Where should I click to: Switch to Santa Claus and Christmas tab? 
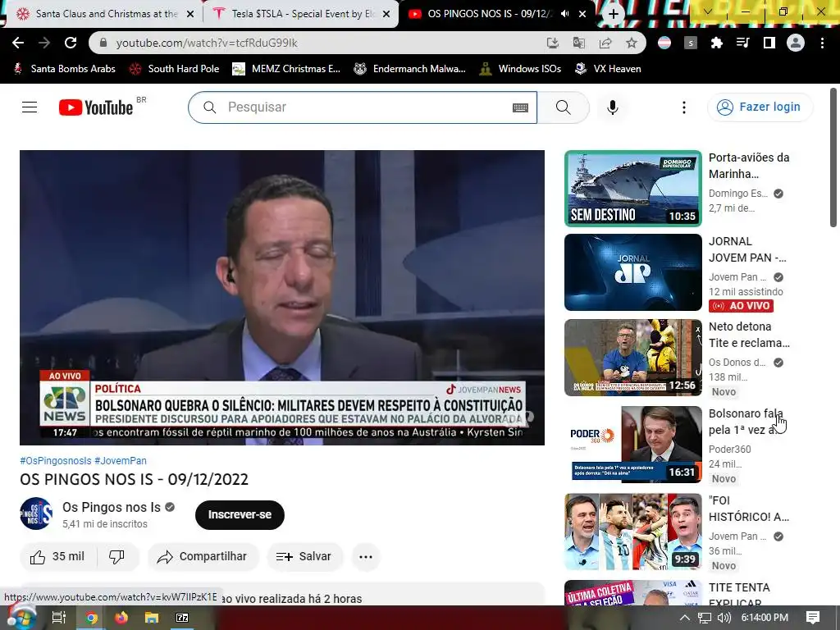104,14
